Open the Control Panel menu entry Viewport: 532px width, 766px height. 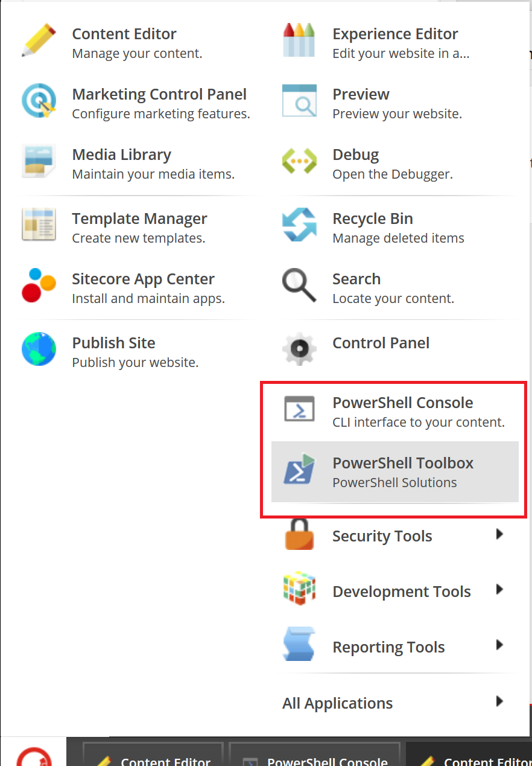click(x=381, y=343)
